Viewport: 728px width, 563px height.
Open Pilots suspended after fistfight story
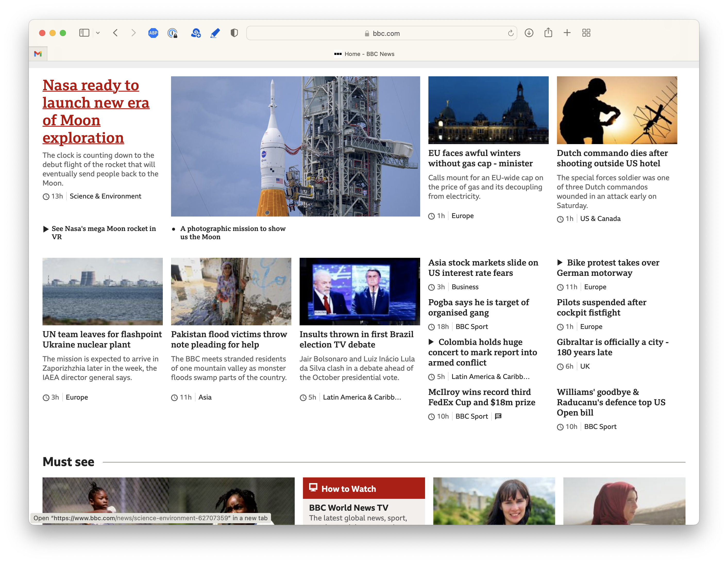[601, 308]
